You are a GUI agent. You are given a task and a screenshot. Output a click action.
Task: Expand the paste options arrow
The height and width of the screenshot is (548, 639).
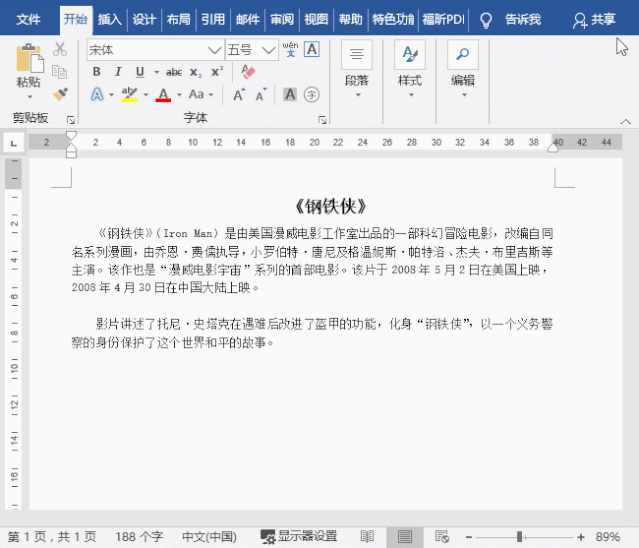coord(29,97)
